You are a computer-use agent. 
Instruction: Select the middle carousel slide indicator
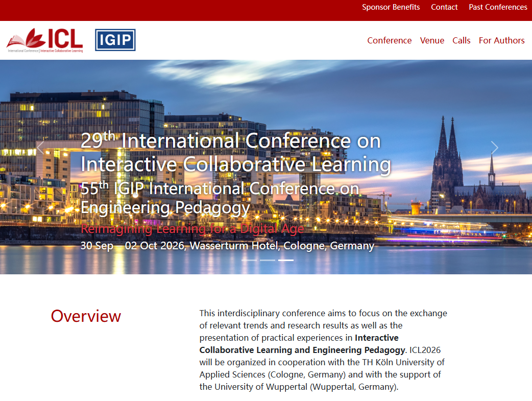pyautogui.click(x=268, y=260)
